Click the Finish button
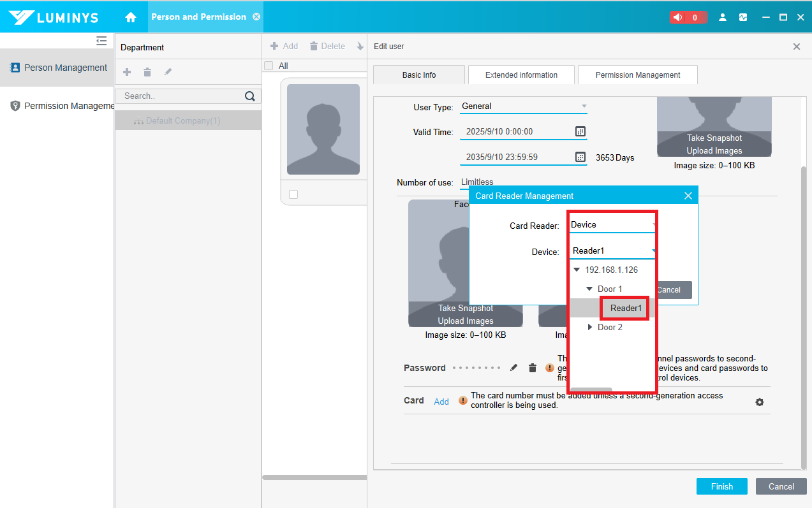 721,486
